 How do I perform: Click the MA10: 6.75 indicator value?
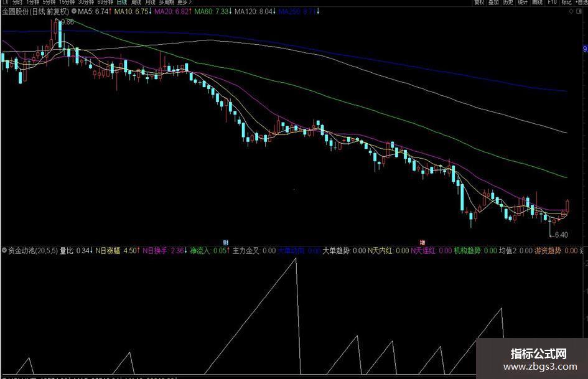tap(133, 12)
